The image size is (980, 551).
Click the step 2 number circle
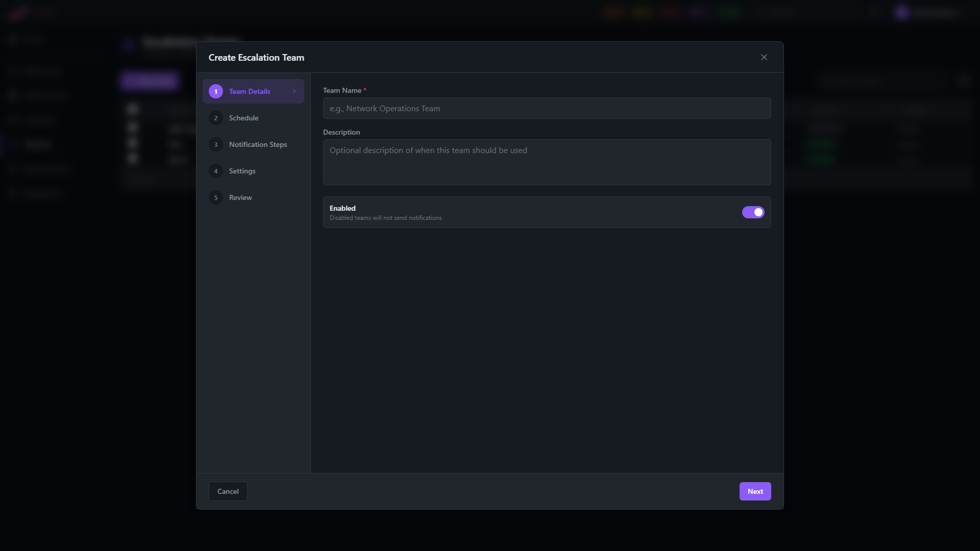[216, 118]
